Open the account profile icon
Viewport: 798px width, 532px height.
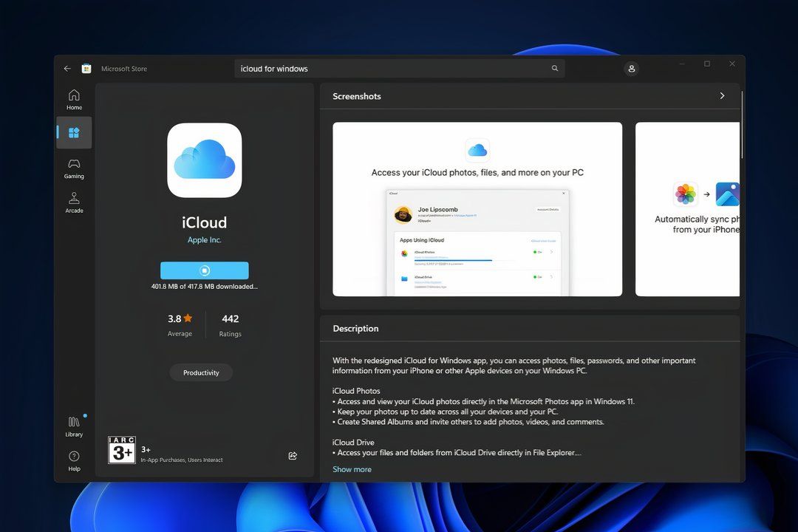pos(631,68)
